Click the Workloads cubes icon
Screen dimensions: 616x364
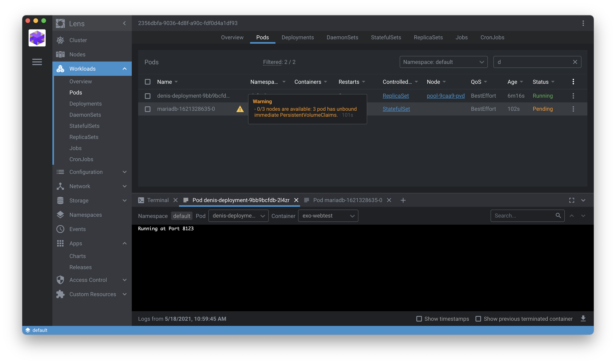pos(60,69)
